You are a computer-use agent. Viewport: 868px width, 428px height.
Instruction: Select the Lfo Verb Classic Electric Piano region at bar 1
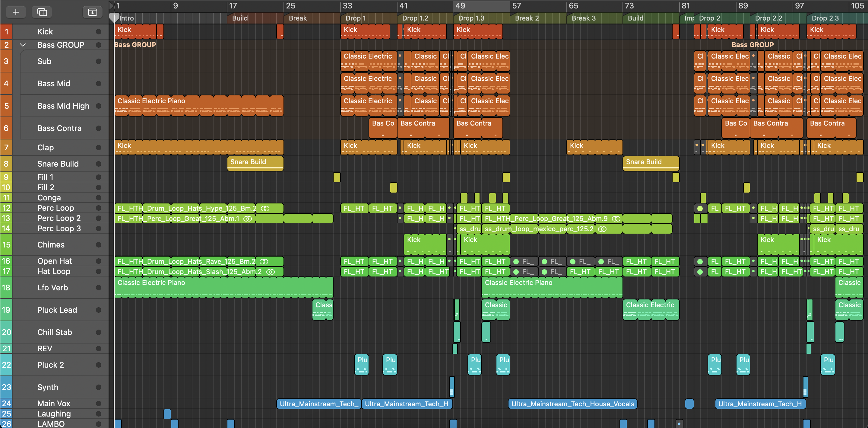224,287
